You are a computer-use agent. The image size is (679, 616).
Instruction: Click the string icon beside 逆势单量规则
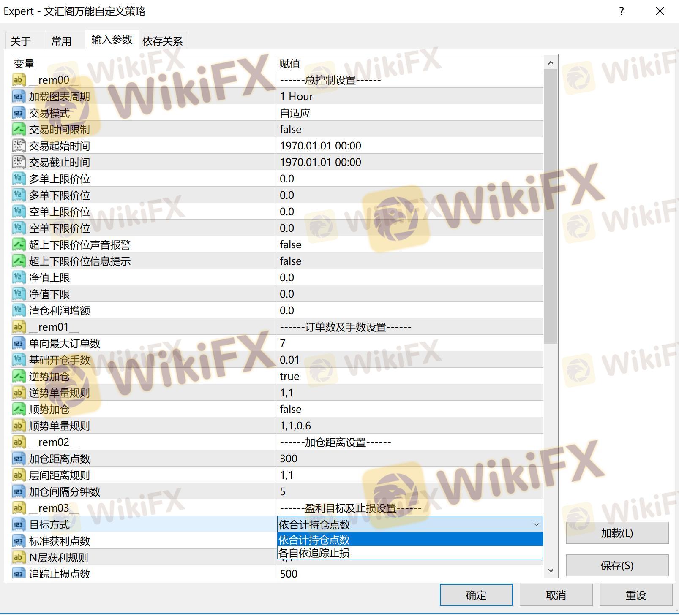coord(19,393)
